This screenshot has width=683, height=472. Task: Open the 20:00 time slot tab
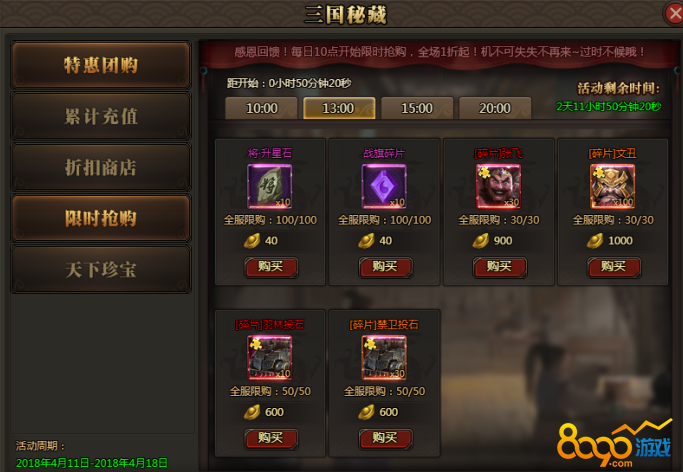click(x=495, y=108)
